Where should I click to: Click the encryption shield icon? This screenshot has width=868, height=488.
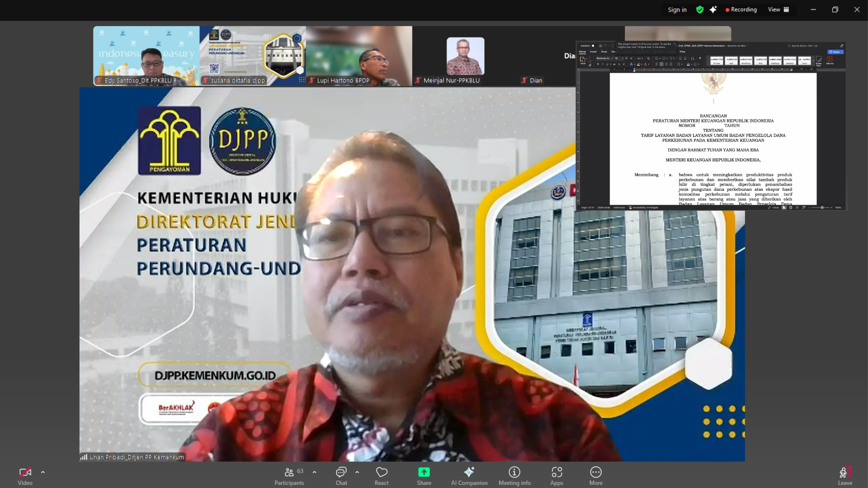point(700,9)
